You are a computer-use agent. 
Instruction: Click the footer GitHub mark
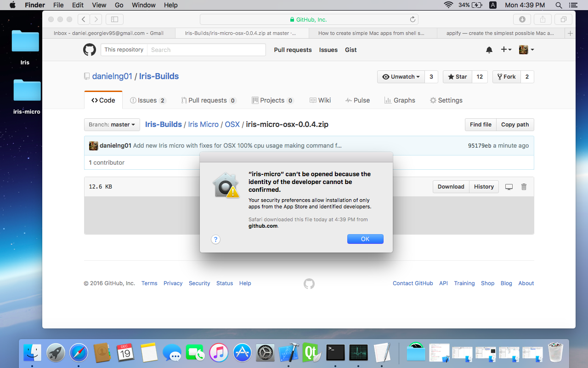coord(309,283)
